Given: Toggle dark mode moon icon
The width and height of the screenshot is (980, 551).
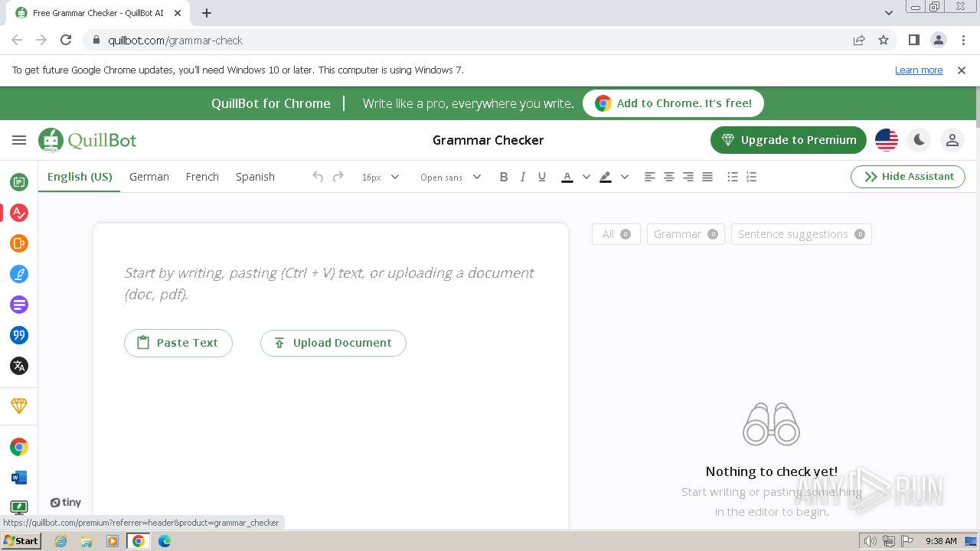Looking at the screenshot, I should (919, 140).
